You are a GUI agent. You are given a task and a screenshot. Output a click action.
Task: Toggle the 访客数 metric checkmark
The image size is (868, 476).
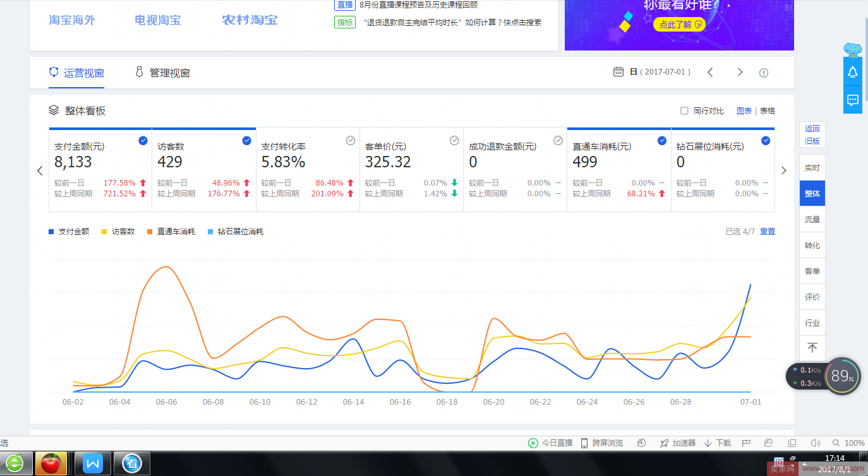[246, 141]
